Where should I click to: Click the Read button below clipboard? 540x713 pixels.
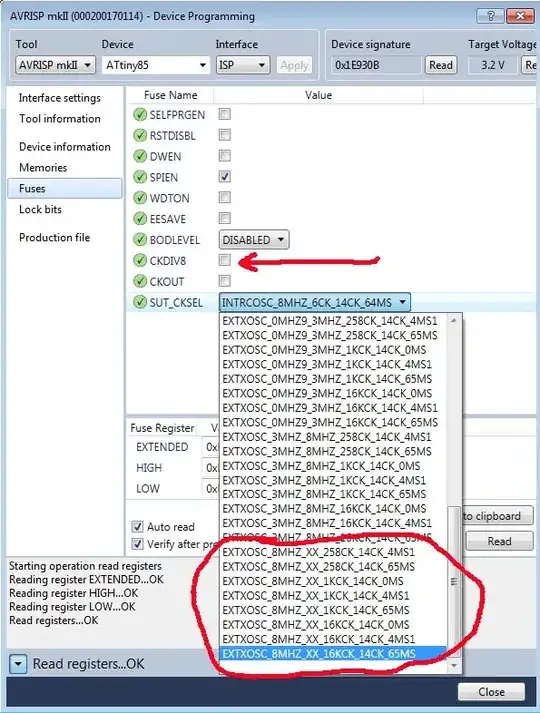point(499,541)
